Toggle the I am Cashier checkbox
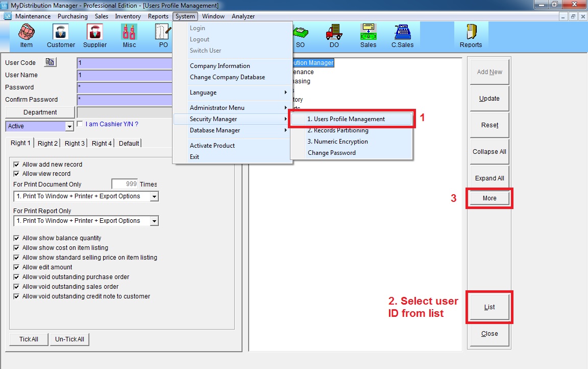588x369 pixels. (x=80, y=124)
